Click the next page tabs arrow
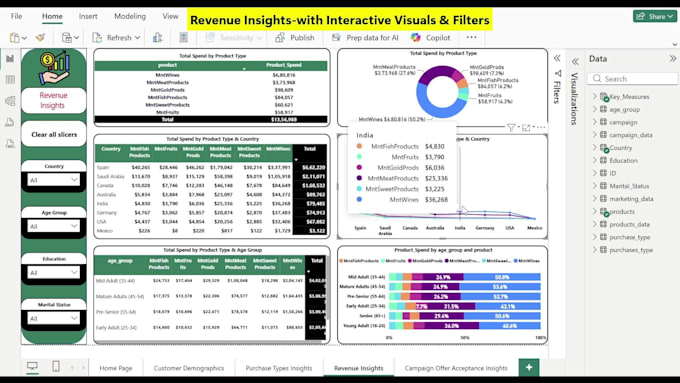The height and width of the screenshot is (383, 680). click(83, 368)
